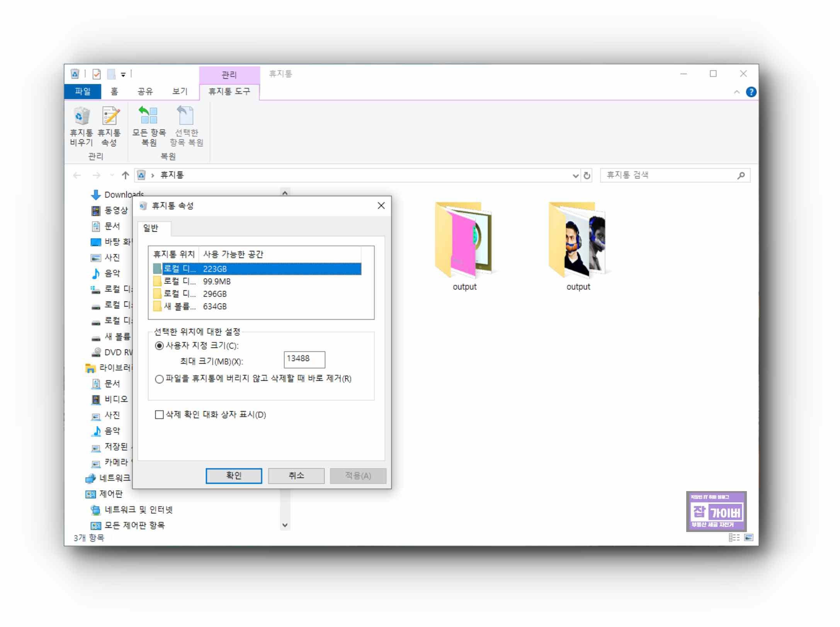840x627 pixels.
Task: Switch to large thumbnails view icon in status bar
Action: pyautogui.click(x=748, y=537)
